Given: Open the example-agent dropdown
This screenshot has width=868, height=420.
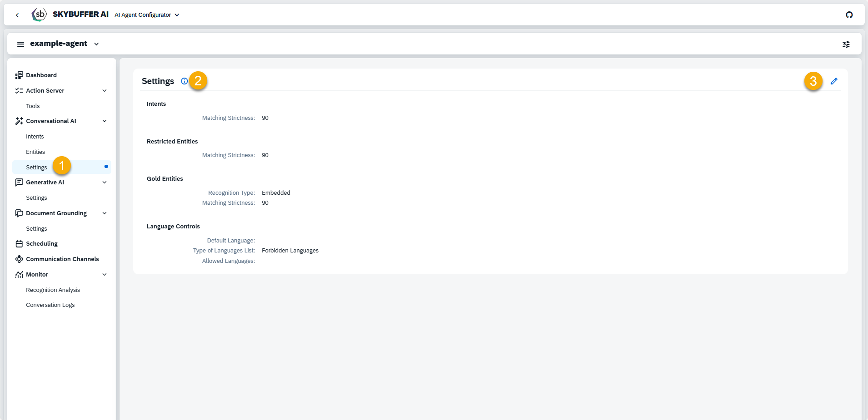Looking at the screenshot, I should coord(96,44).
